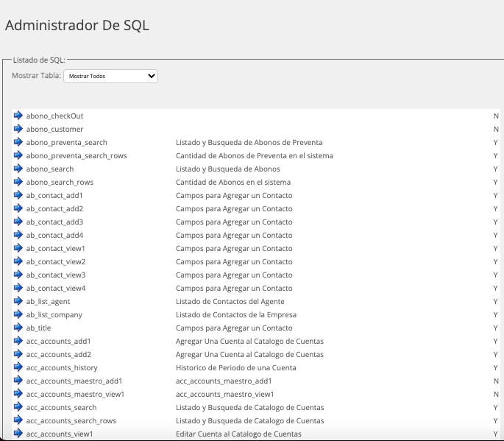
Task: Click the arrow icon next to abono_search_rows
Action: click(x=18, y=182)
